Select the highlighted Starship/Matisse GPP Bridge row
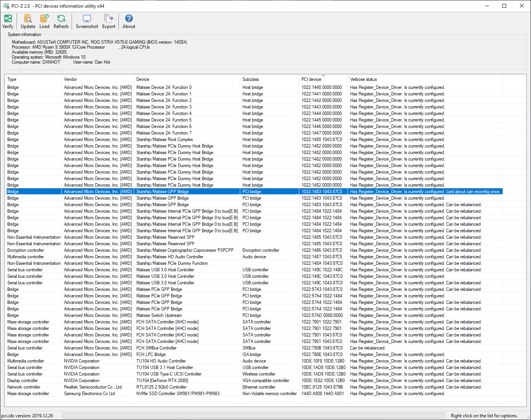 click(254, 192)
